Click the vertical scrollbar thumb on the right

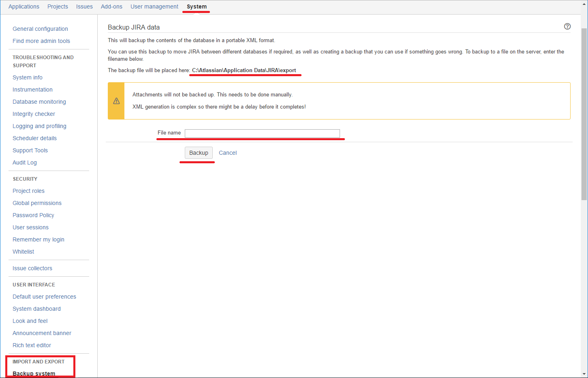[584, 114]
